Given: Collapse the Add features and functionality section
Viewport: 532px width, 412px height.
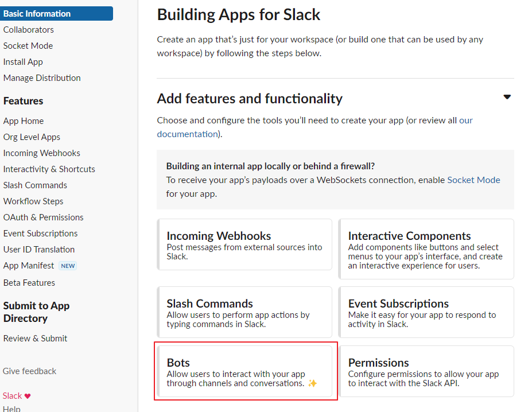Looking at the screenshot, I should [x=507, y=97].
